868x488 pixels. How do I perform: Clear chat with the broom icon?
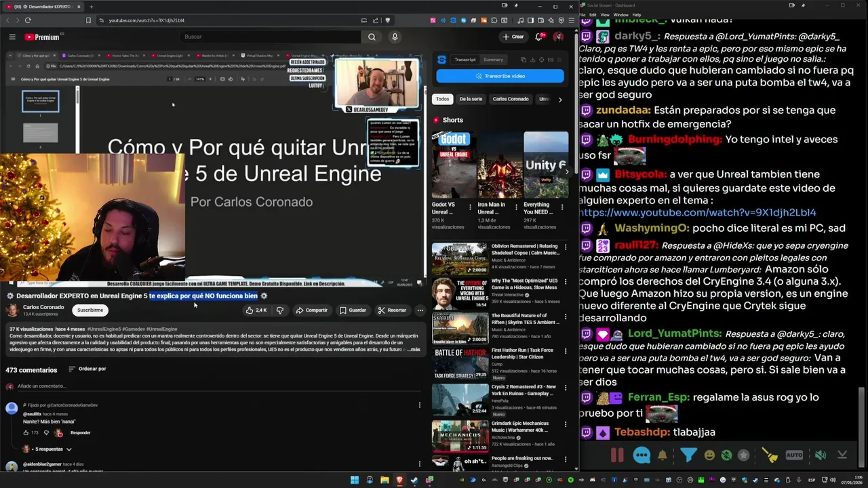click(769, 455)
